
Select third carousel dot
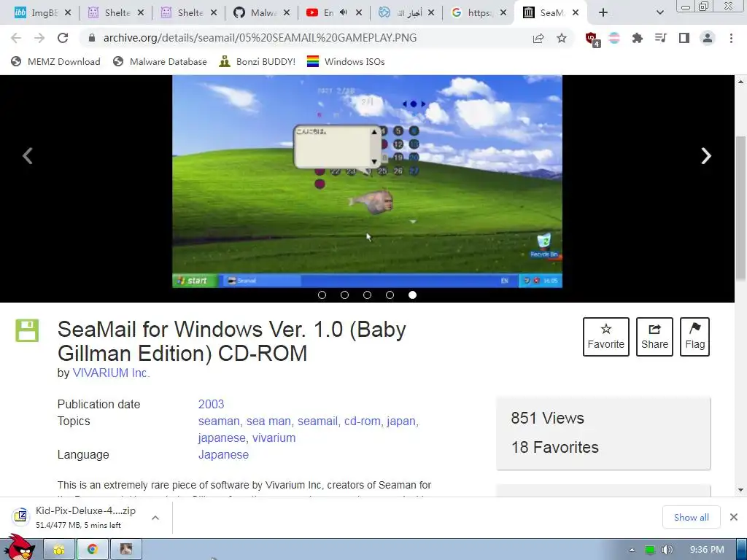(x=368, y=295)
